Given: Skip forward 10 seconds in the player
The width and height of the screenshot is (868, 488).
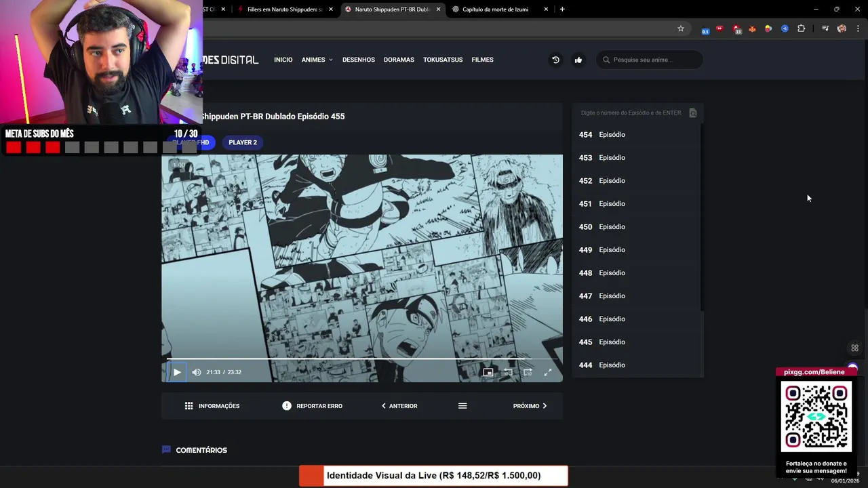Looking at the screenshot, I should 528,372.
